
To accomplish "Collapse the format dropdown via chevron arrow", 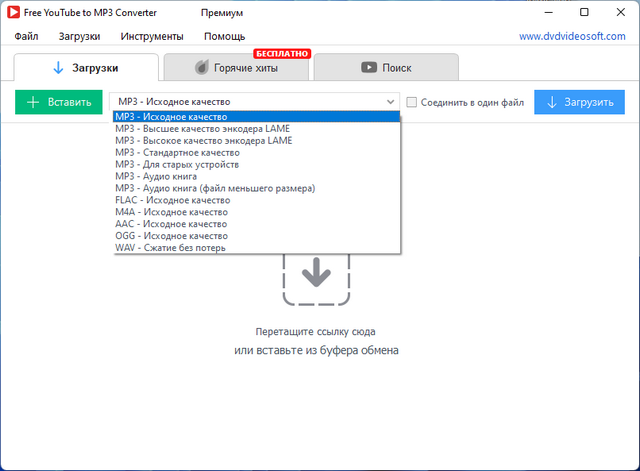I will tap(390, 102).
